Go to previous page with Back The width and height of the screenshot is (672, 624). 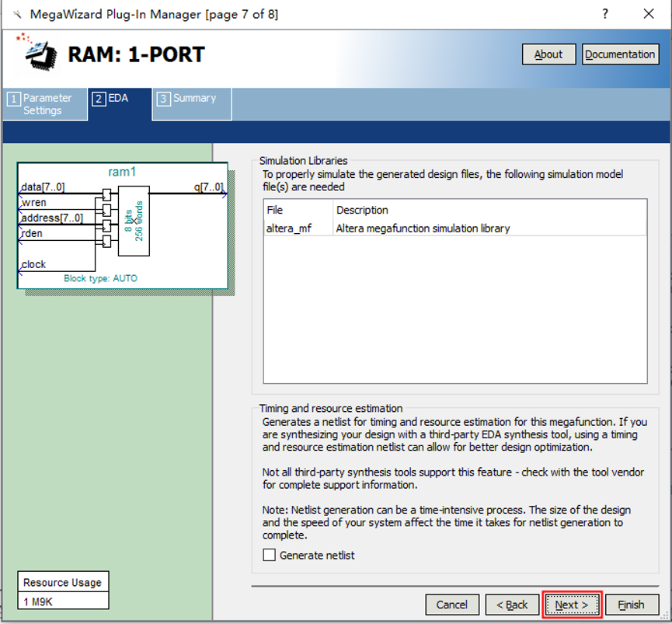pos(512,605)
